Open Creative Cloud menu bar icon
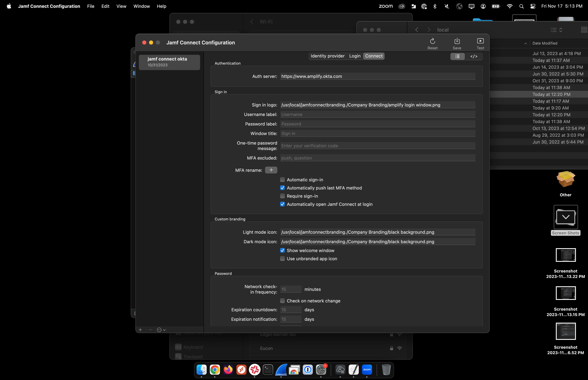 [402, 6]
